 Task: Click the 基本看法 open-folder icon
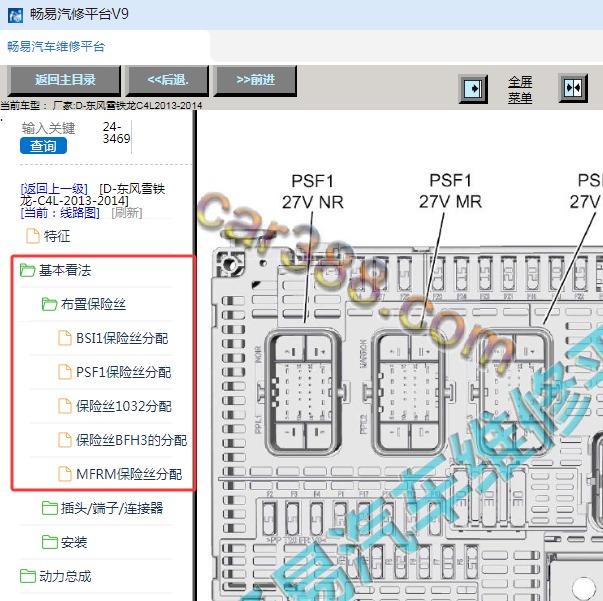(28, 270)
